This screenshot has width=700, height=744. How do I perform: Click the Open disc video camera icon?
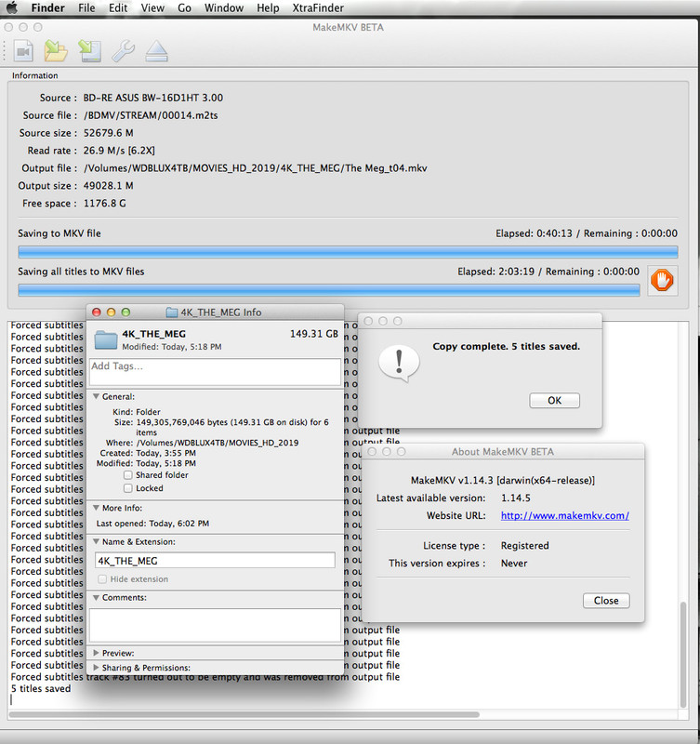click(x=23, y=51)
